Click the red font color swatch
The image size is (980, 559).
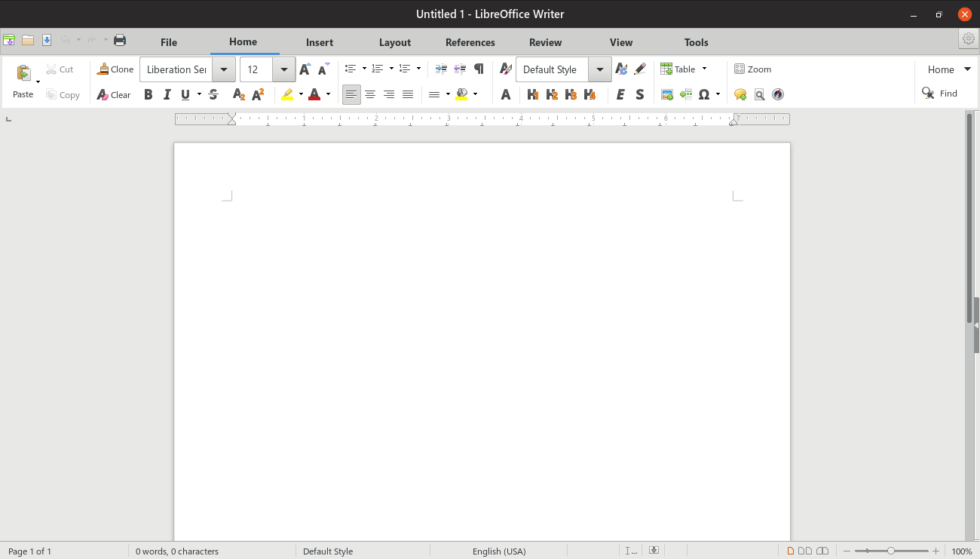[x=314, y=95]
